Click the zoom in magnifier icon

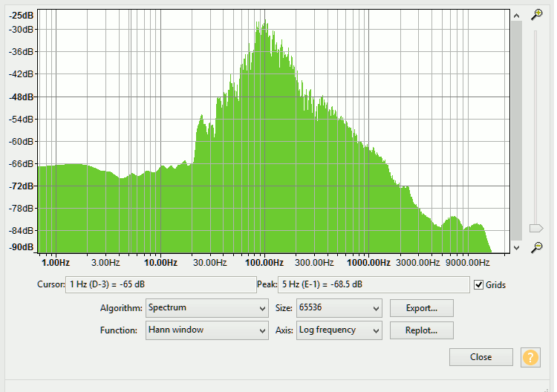pos(536,15)
